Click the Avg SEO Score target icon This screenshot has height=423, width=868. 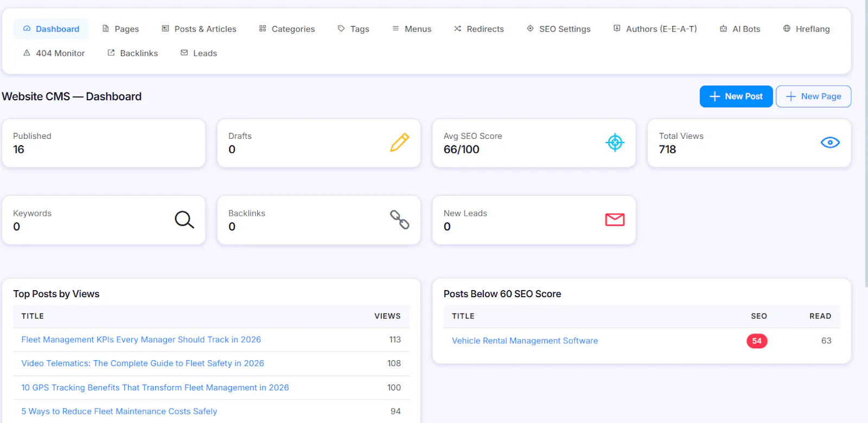click(615, 143)
